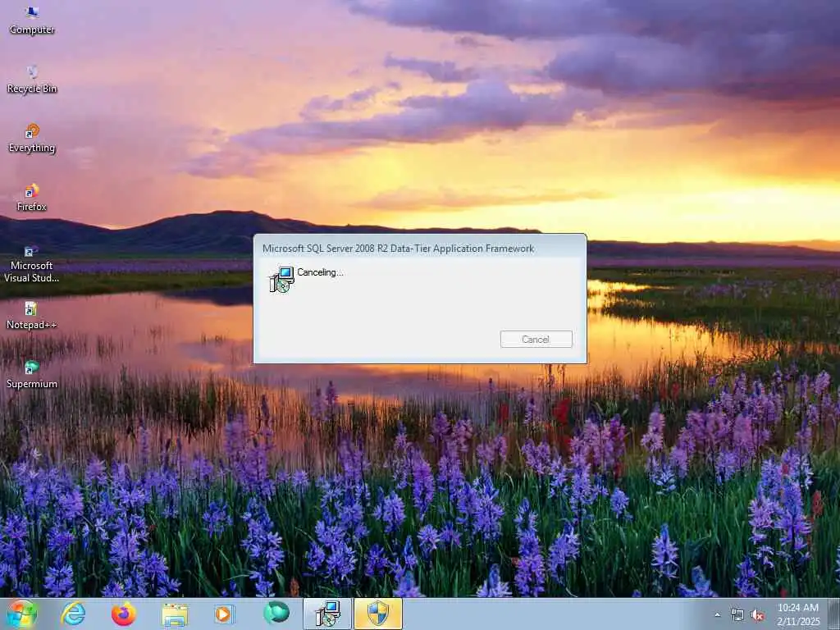The width and height of the screenshot is (840, 630).
Task: Click the Canceling... status text
Action: (x=320, y=272)
